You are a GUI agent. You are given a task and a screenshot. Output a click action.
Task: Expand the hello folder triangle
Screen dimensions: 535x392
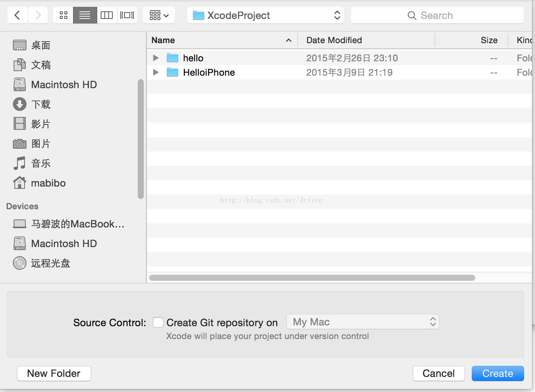pyautogui.click(x=156, y=58)
